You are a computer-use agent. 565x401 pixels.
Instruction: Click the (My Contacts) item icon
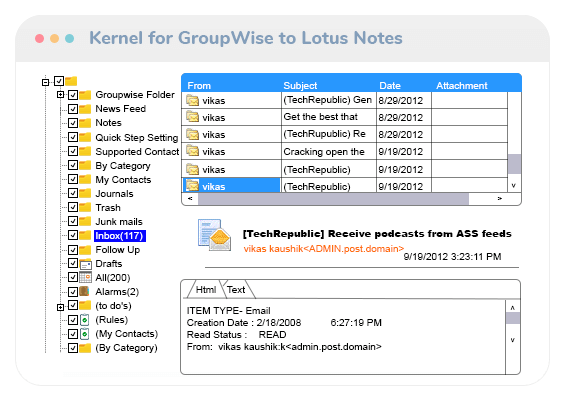(84, 334)
